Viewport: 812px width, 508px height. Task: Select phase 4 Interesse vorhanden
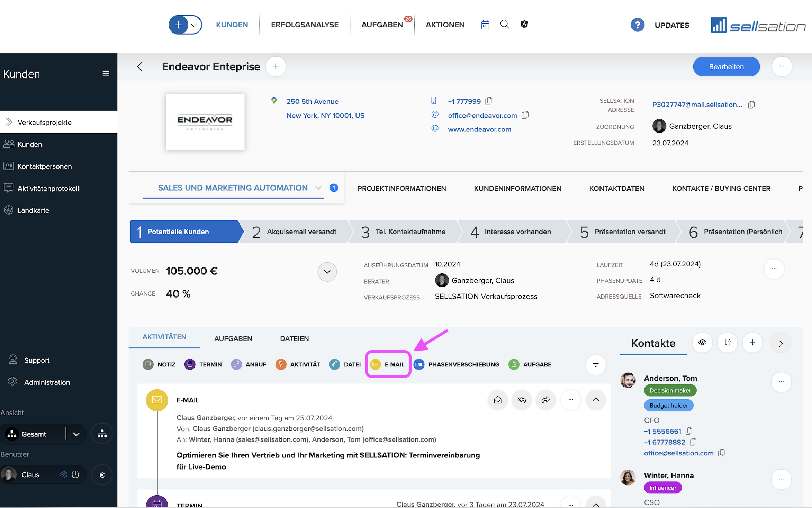pos(512,232)
